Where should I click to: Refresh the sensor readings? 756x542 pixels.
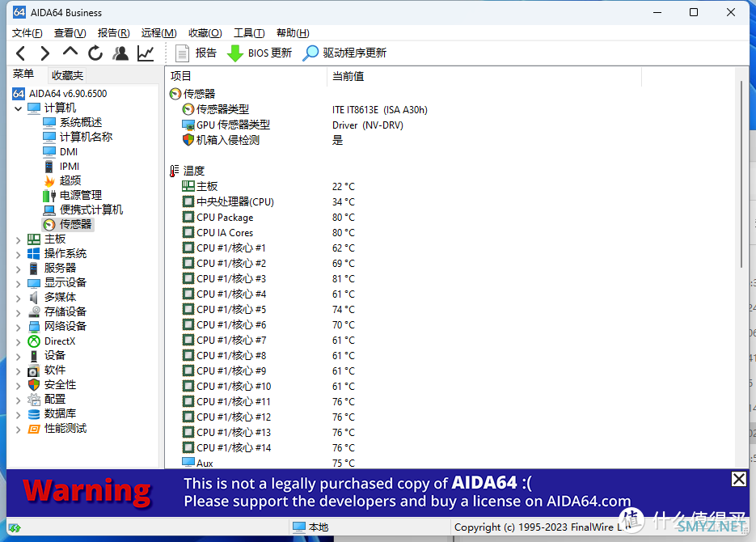point(95,53)
